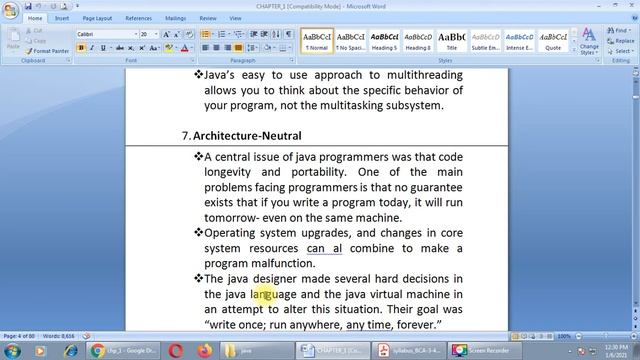This screenshot has width=640, height=360.
Task: Decrease paragraph indent
Action: [x=253, y=34]
